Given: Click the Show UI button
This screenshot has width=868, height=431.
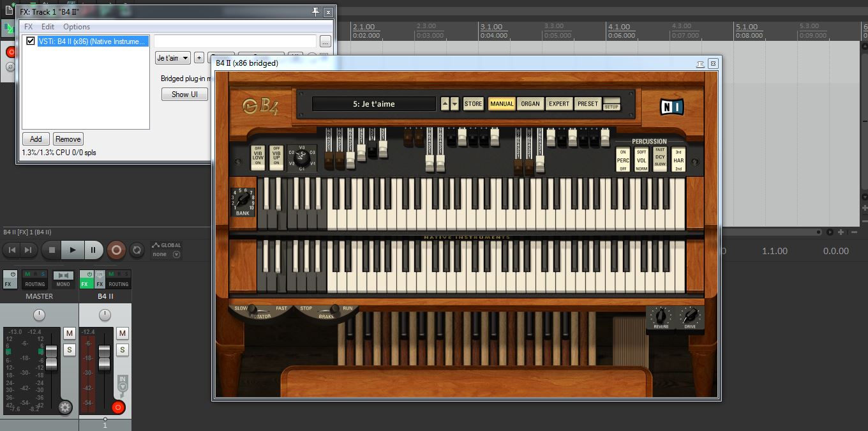Looking at the screenshot, I should click(184, 94).
